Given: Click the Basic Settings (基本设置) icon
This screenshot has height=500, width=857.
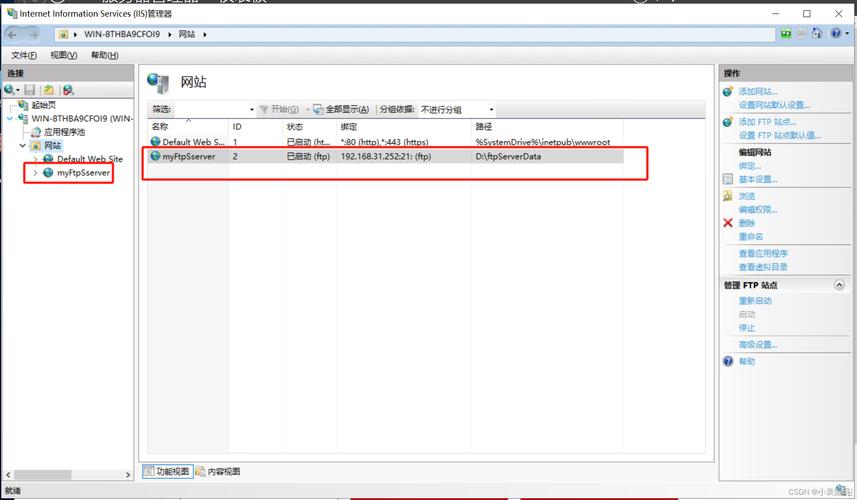Looking at the screenshot, I should pos(727,180).
